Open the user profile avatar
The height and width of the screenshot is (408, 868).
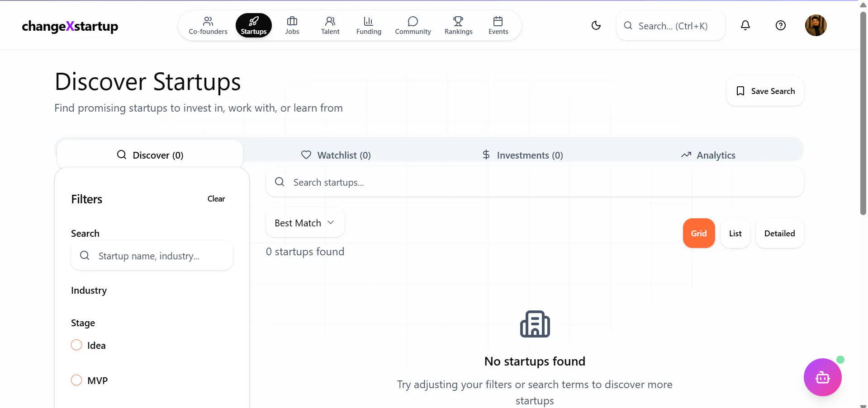(816, 25)
